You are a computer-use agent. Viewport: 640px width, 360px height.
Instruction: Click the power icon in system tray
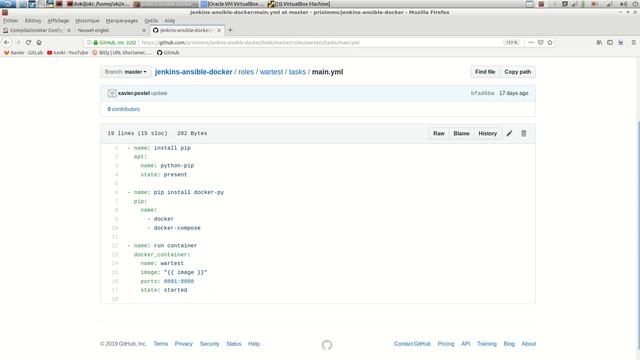point(635,4)
